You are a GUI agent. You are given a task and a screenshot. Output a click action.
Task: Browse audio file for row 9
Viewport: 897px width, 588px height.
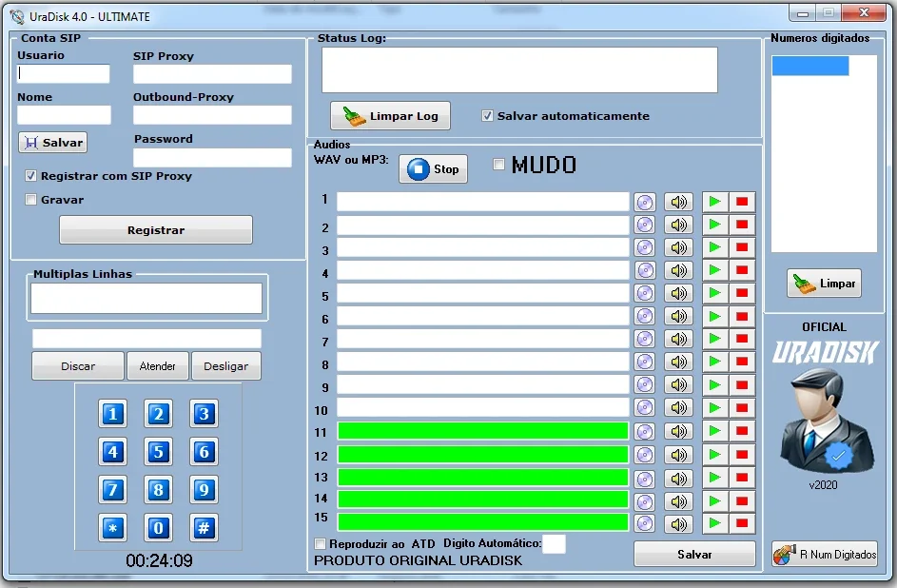(x=645, y=385)
